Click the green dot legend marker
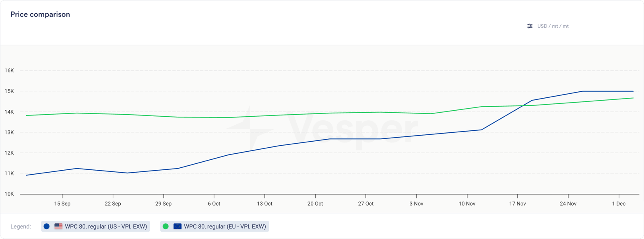Image resolution: width=644 pixels, height=239 pixels. [x=165, y=227]
